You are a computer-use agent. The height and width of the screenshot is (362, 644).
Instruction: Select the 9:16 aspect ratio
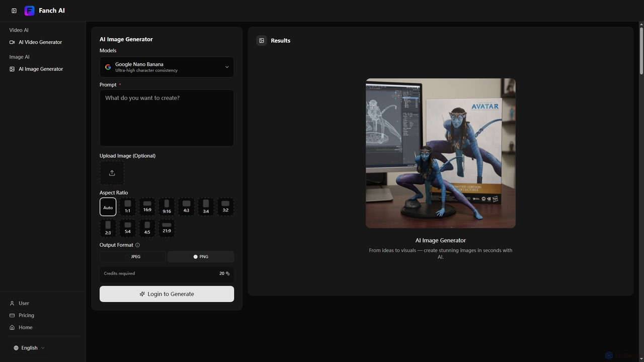167,207
